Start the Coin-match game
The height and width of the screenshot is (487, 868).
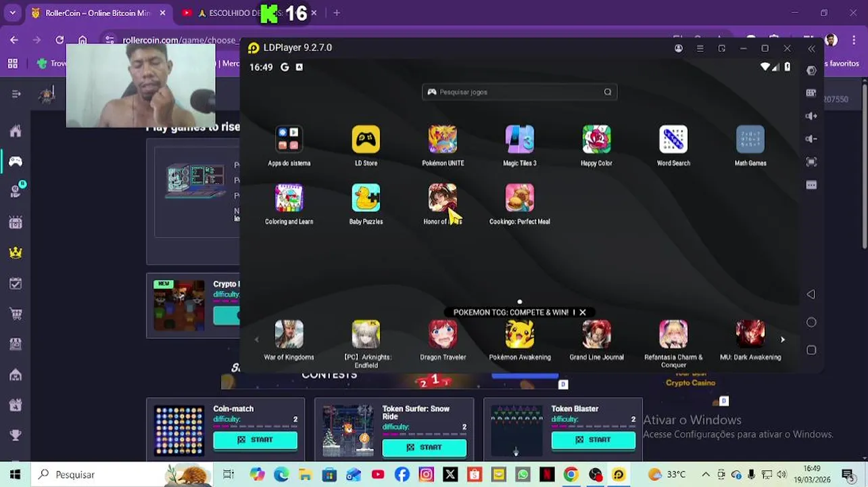[x=256, y=440]
